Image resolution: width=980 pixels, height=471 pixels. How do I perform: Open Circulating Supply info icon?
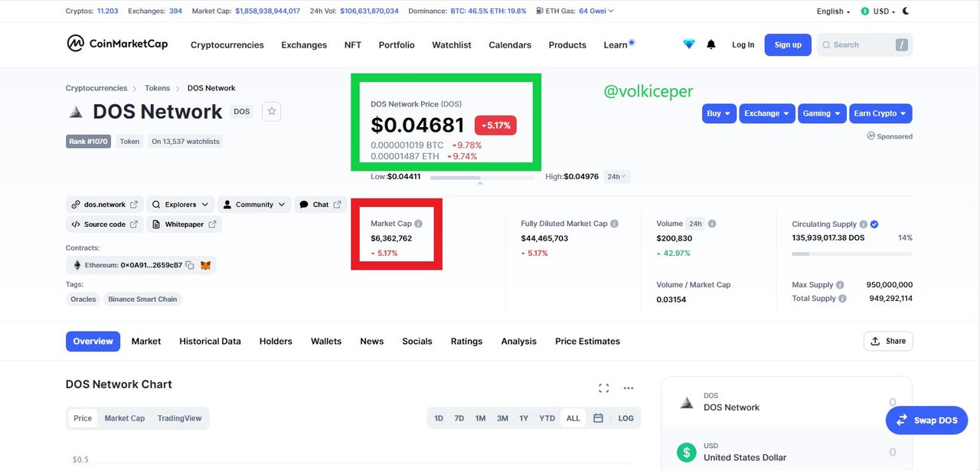pos(864,224)
